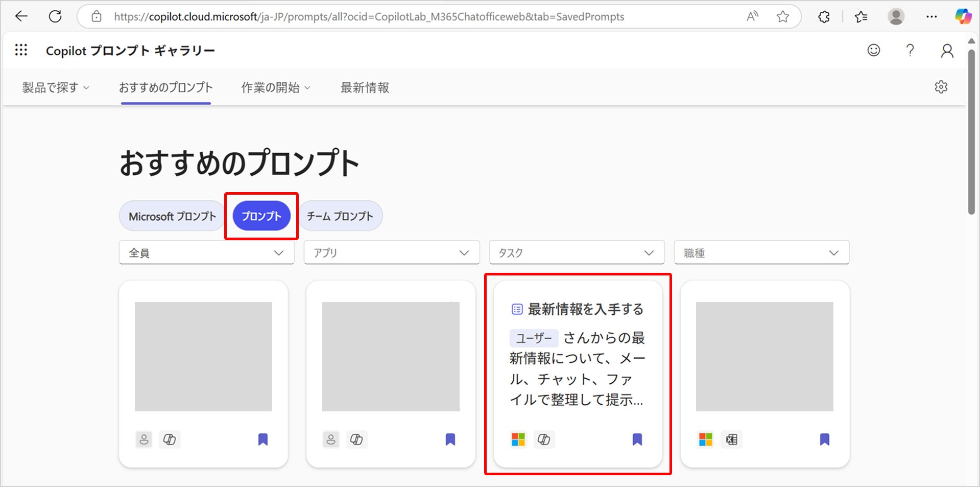Screen dimensions: 980x487
Task: Click the account person icon in header
Action: [x=947, y=51]
